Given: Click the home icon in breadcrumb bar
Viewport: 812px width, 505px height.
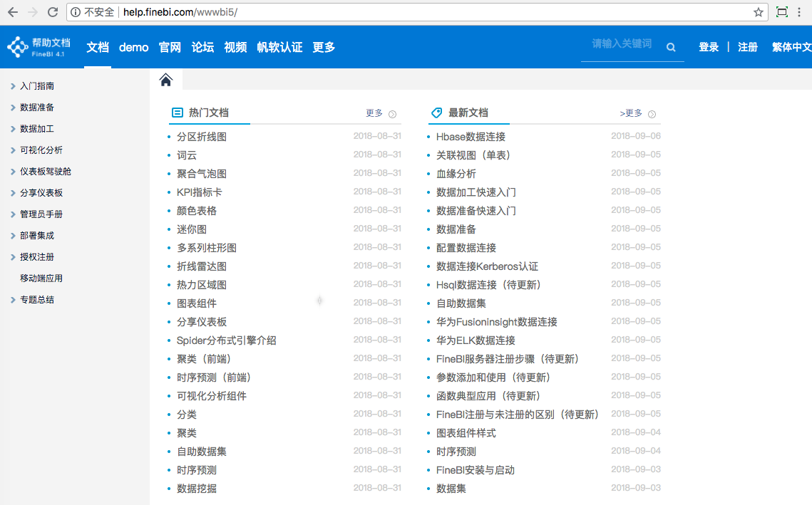Looking at the screenshot, I should [x=166, y=80].
